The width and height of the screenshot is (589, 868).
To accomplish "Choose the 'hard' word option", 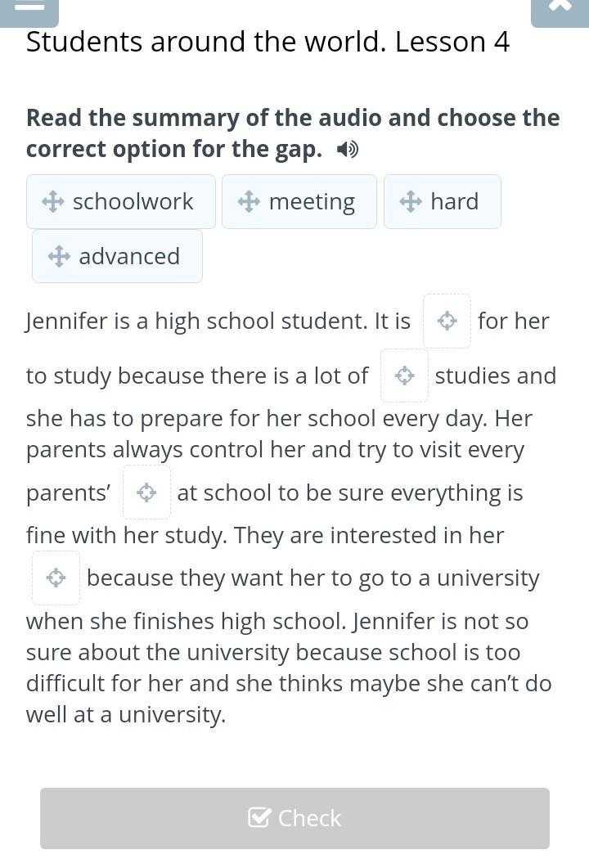I will click(x=443, y=201).
